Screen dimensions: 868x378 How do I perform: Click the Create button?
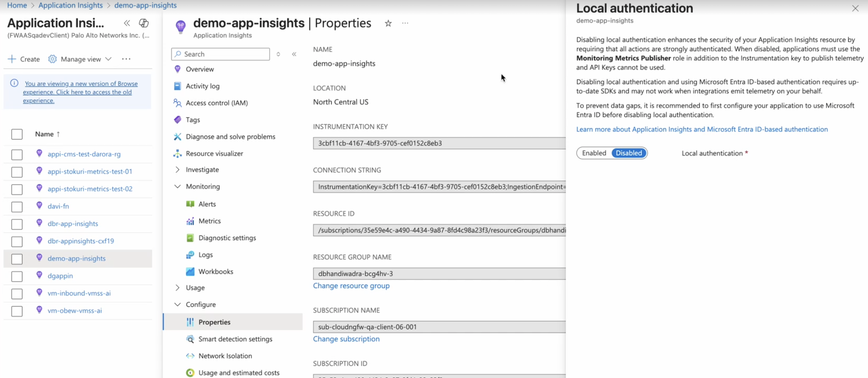pos(24,59)
